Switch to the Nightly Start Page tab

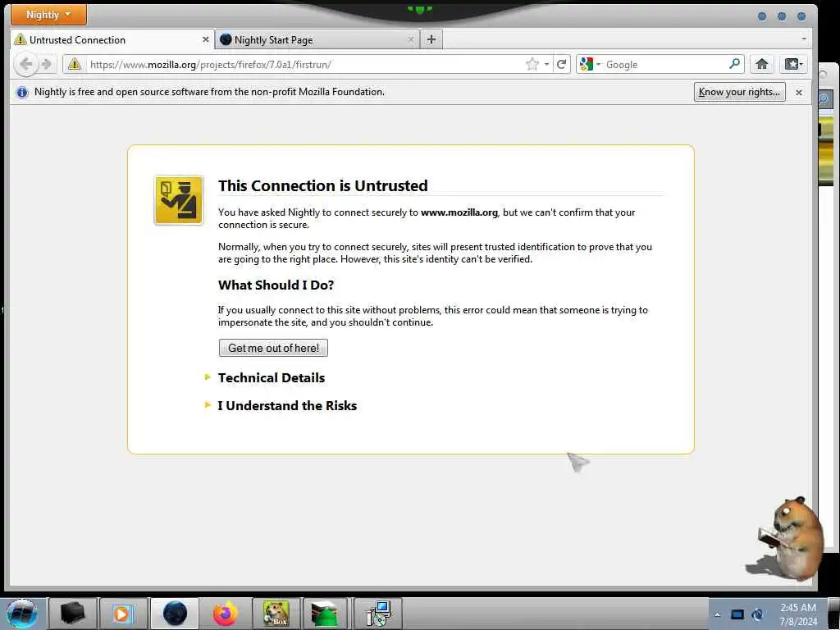(317, 39)
